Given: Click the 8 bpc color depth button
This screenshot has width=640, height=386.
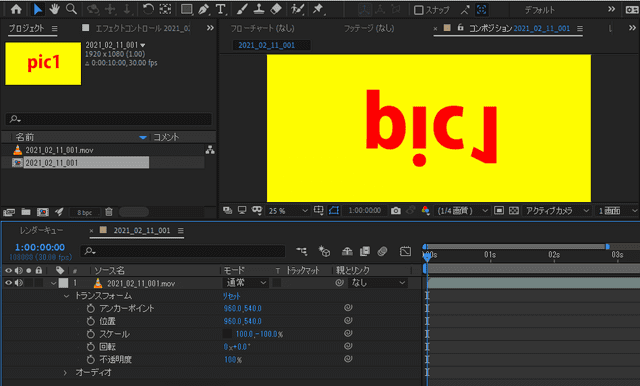Looking at the screenshot, I should 84,212.
